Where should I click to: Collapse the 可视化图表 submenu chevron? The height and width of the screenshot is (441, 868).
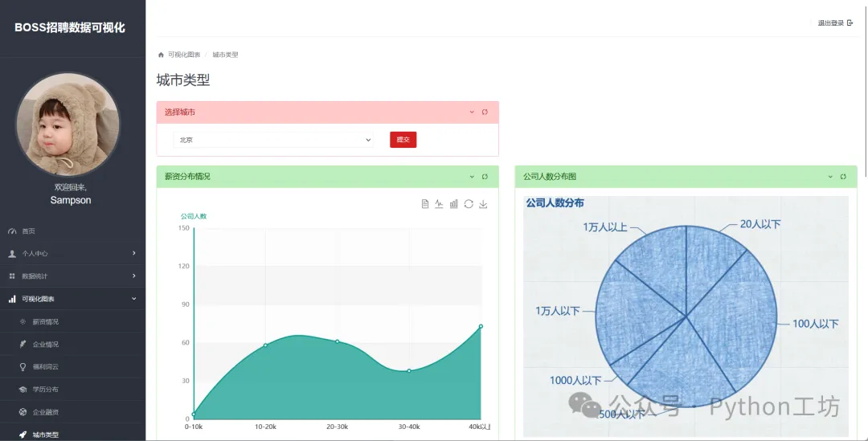pos(134,298)
